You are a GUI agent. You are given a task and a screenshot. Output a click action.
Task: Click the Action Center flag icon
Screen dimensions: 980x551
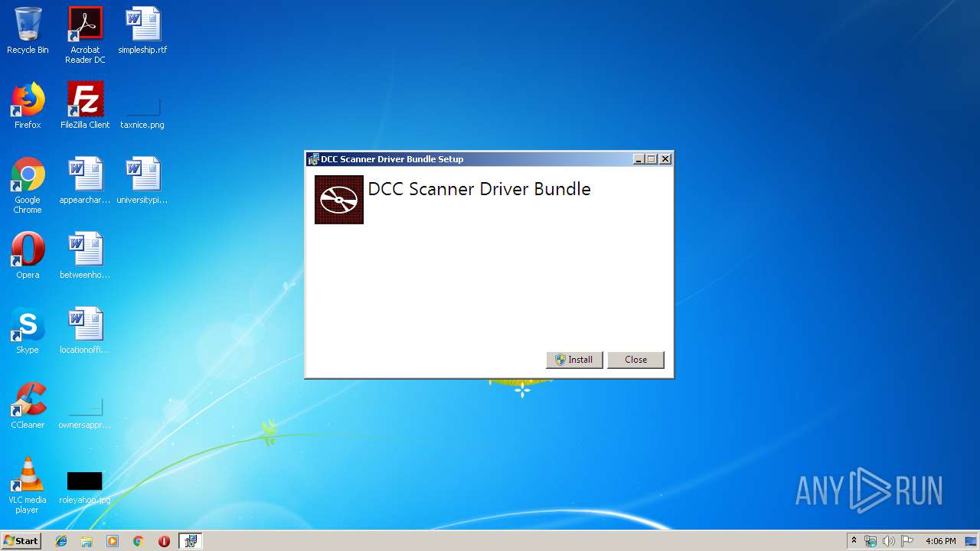click(x=906, y=541)
